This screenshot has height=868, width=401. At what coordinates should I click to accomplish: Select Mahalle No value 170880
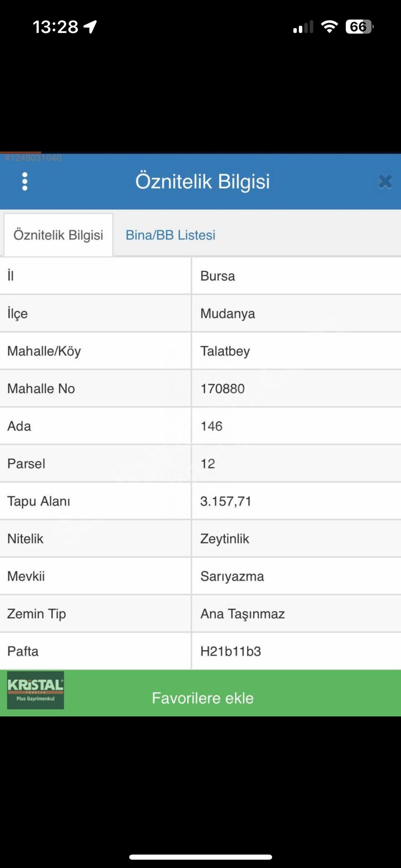pyautogui.click(x=223, y=389)
